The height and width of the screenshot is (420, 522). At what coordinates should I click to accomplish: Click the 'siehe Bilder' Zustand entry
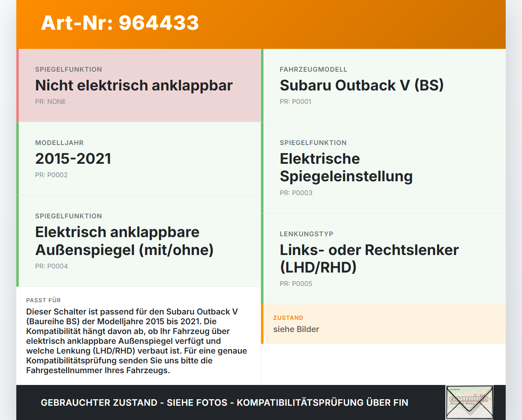click(x=296, y=329)
